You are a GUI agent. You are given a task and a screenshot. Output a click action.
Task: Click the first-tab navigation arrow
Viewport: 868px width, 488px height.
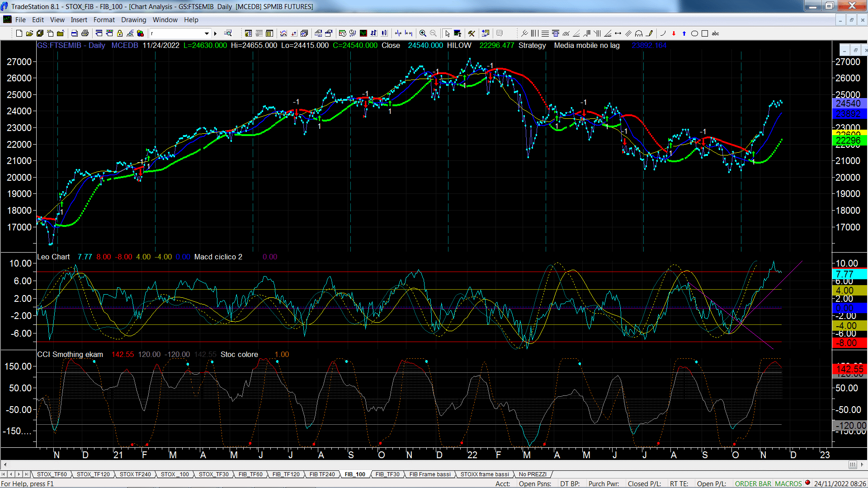coord(4,474)
